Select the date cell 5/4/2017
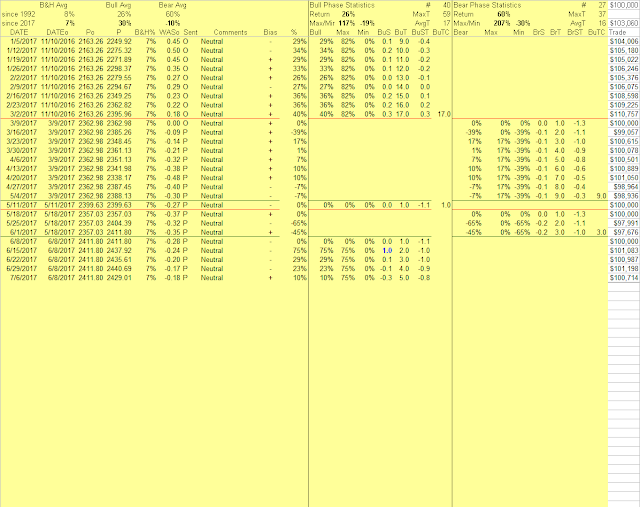 click(x=24, y=196)
